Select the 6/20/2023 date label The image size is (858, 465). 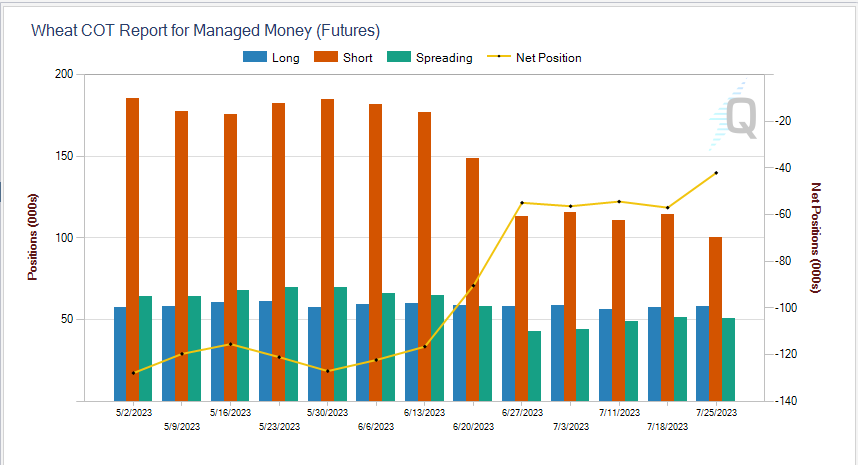(473, 427)
